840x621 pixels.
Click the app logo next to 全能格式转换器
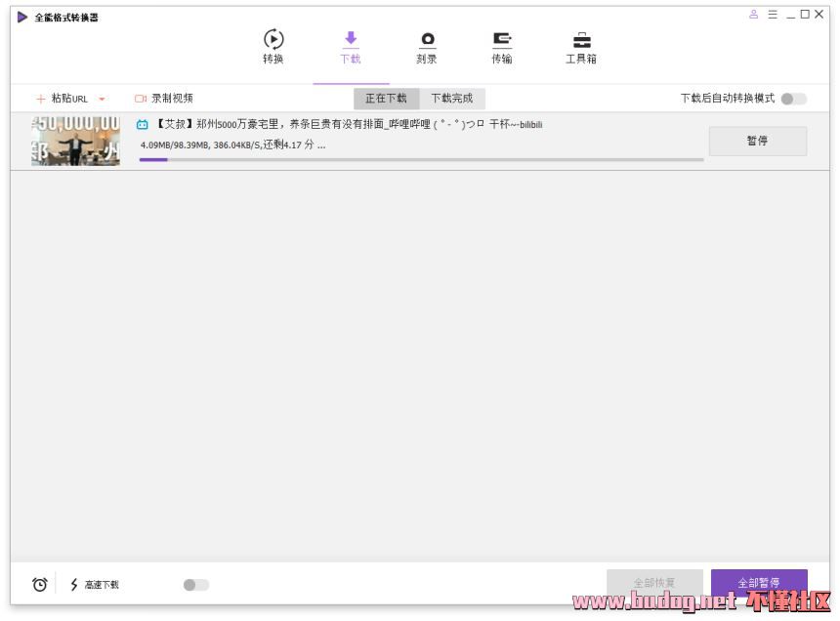click(21, 18)
